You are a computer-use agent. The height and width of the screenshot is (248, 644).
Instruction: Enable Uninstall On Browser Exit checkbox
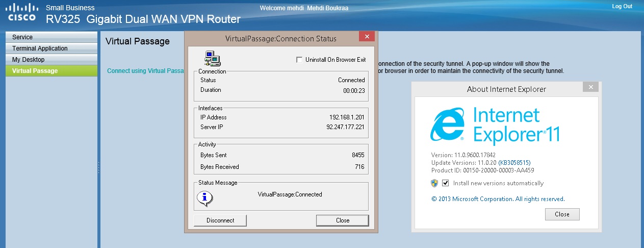click(299, 60)
